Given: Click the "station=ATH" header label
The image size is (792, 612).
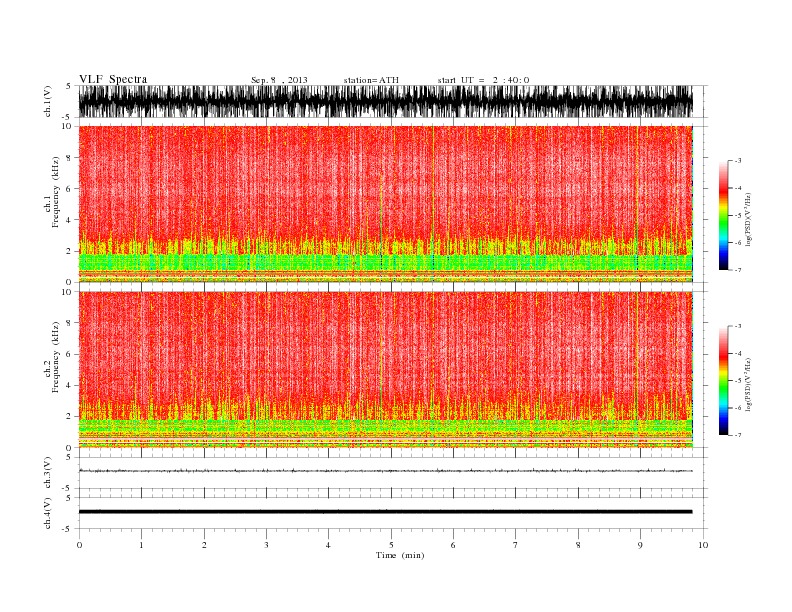Looking at the screenshot, I should point(371,80).
